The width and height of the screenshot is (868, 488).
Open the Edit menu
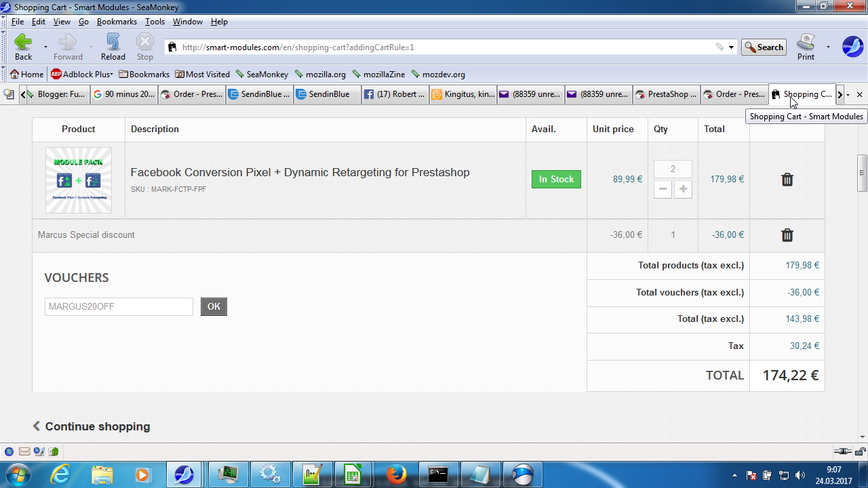(x=39, y=22)
